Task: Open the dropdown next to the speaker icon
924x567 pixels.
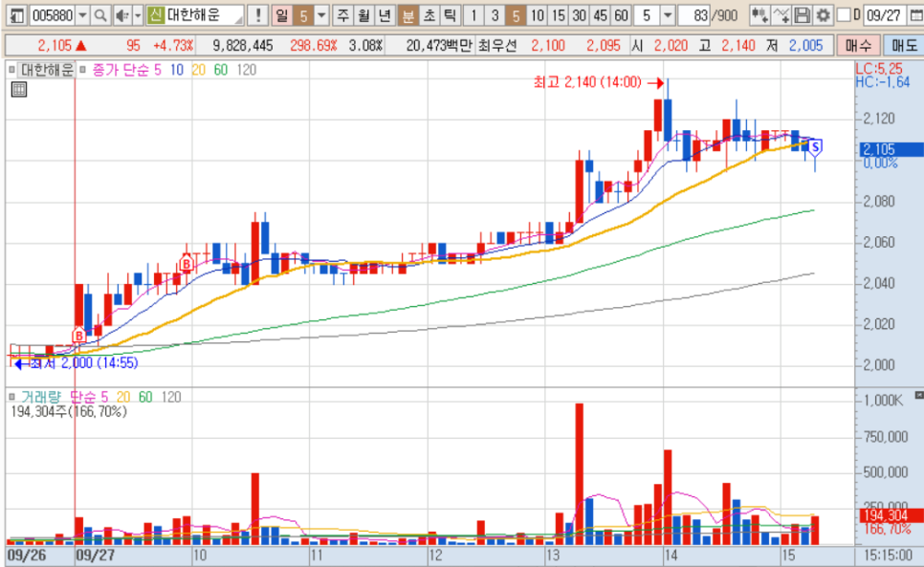Action: click(138, 15)
